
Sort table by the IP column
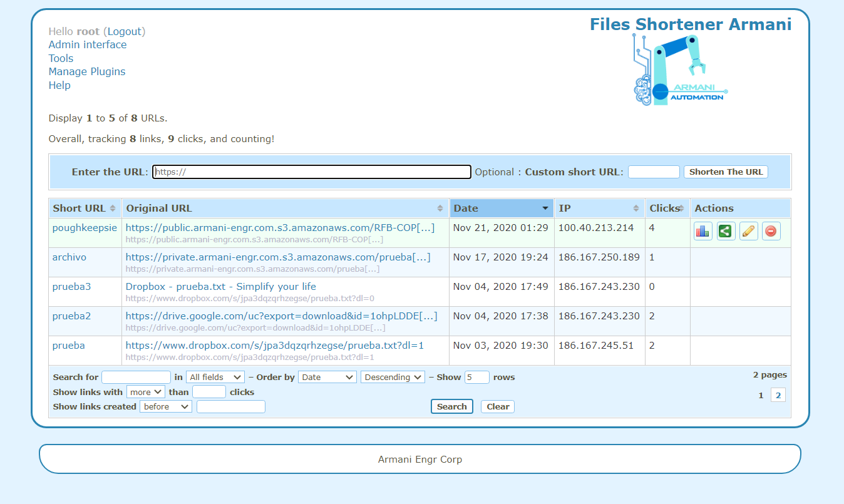point(599,208)
